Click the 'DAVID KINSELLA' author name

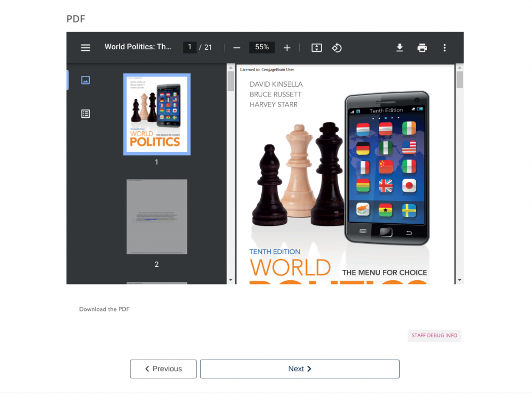click(276, 84)
